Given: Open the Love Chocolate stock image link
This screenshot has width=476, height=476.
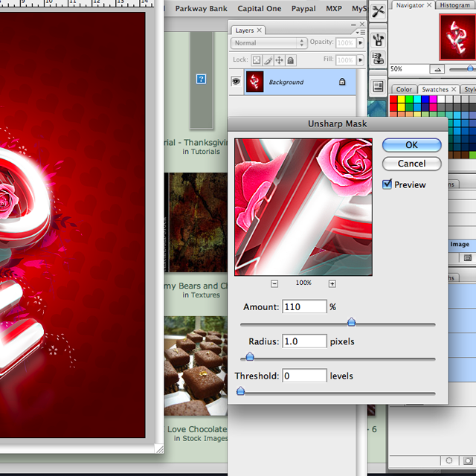Looking at the screenshot, I should pyautogui.click(x=196, y=429).
